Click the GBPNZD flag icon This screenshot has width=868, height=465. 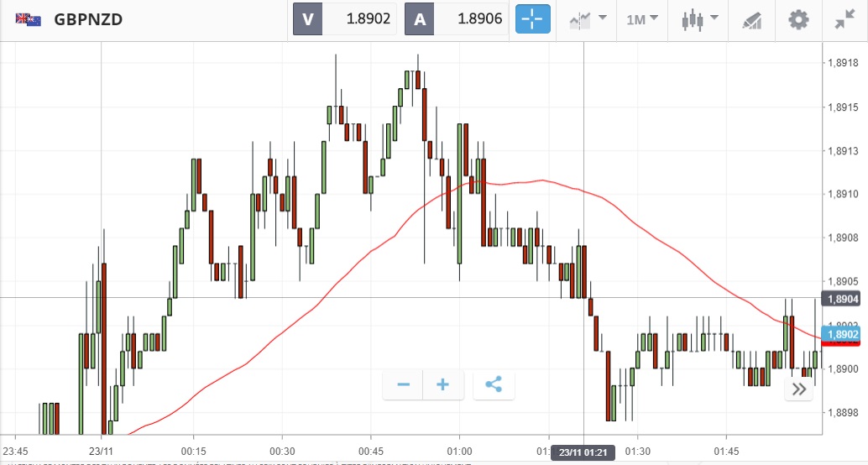tap(29, 19)
